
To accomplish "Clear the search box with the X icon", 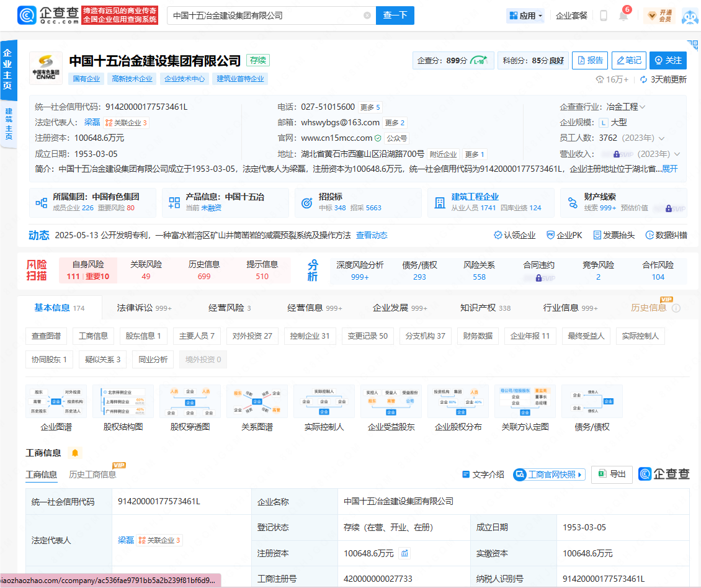I will pos(367,16).
